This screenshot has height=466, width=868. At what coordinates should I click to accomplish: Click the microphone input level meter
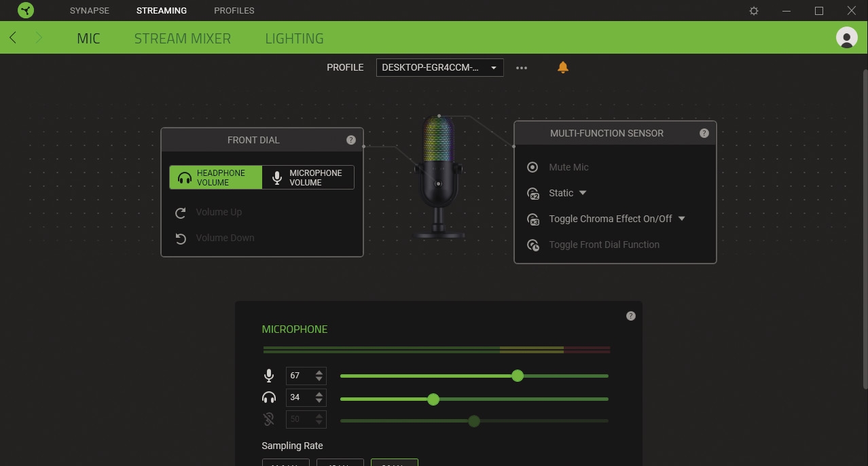[x=436, y=350]
